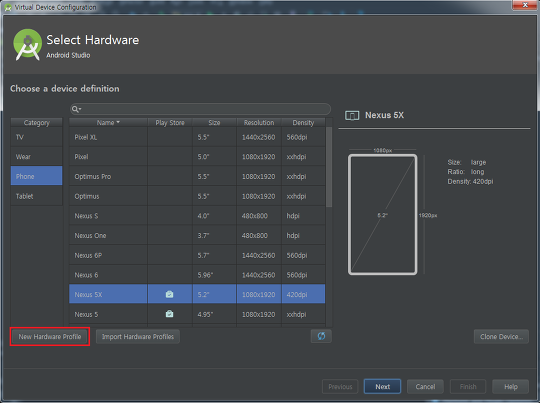The width and height of the screenshot is (540, 403).
Task: Click the device list vertical scrollbar
Action: coord(329,167)
